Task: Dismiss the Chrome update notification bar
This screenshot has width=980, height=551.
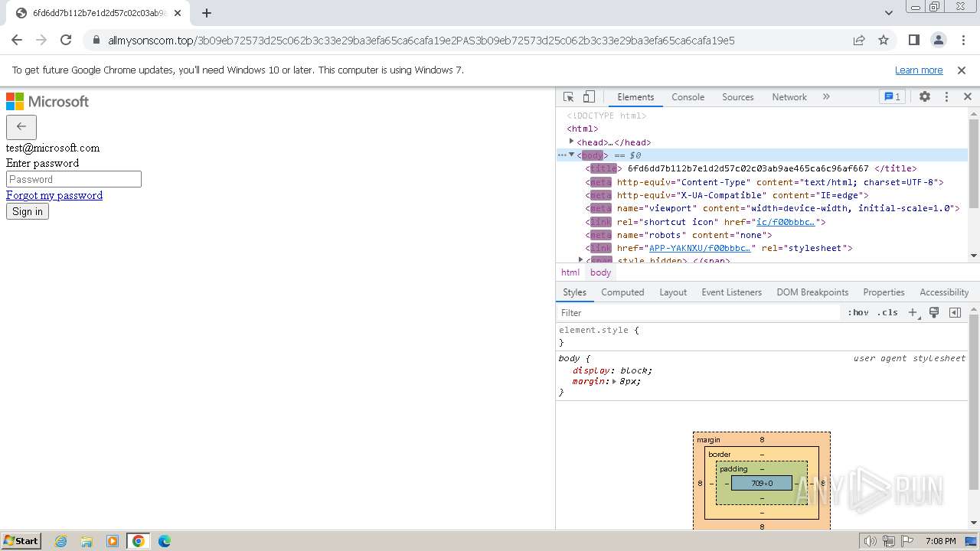Action: (x=962, y=70)
